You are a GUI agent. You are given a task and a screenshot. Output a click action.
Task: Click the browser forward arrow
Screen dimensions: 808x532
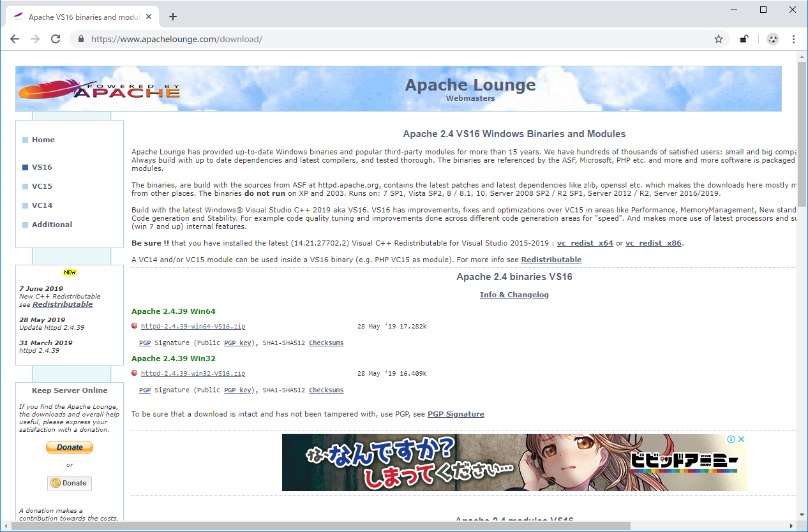coord(35,39)
